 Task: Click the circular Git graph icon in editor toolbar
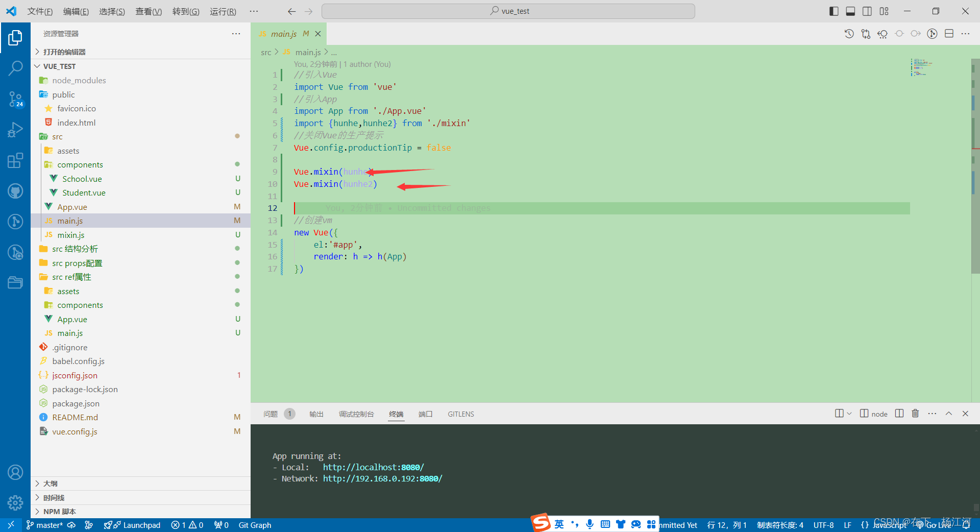933,34
